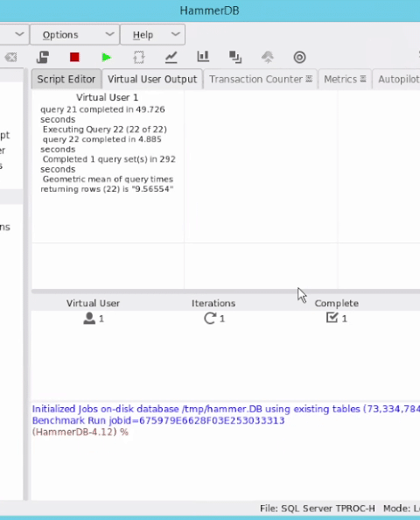420x520 pixels.
Task: Click 'Initialized Jobs on-disk database' console line
Action: click(x=226, y=409)
